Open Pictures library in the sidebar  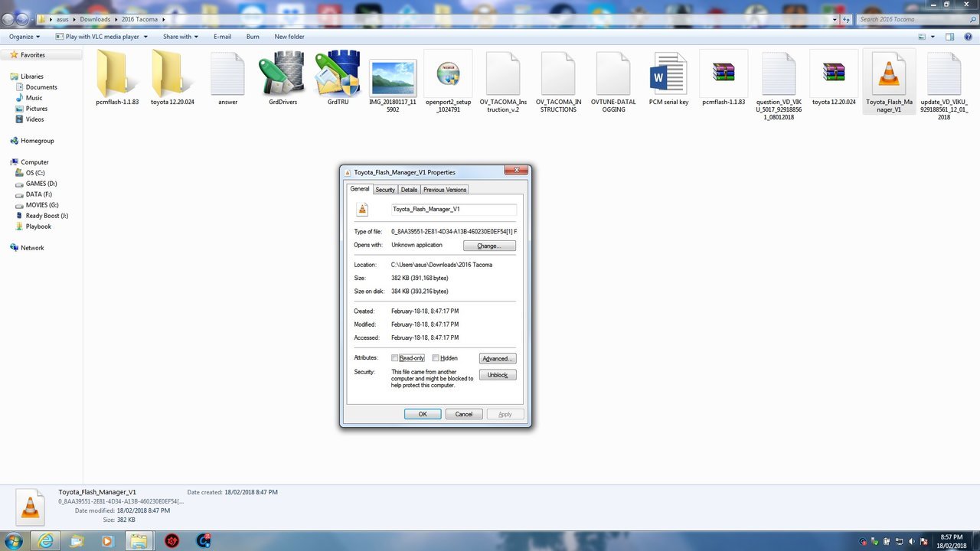pos(36,109)
